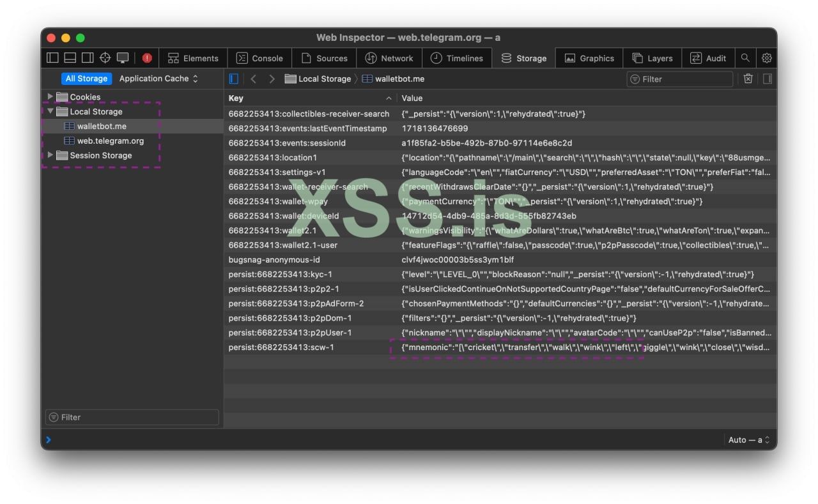Screen dimensions: 818x504
Task: Select the persist:6682253413:p2pAdForm-2 key
Action: click(296, 303)
